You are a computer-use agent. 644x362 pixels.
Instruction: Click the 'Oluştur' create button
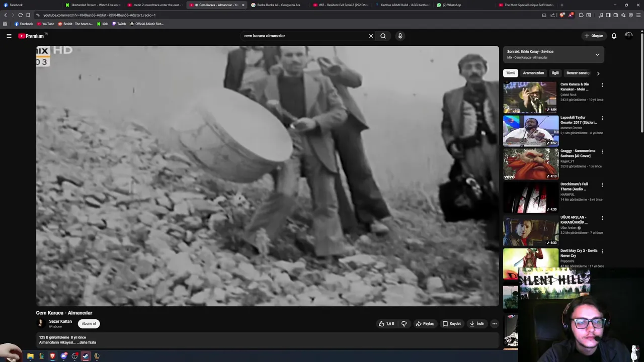pos(594,36)
